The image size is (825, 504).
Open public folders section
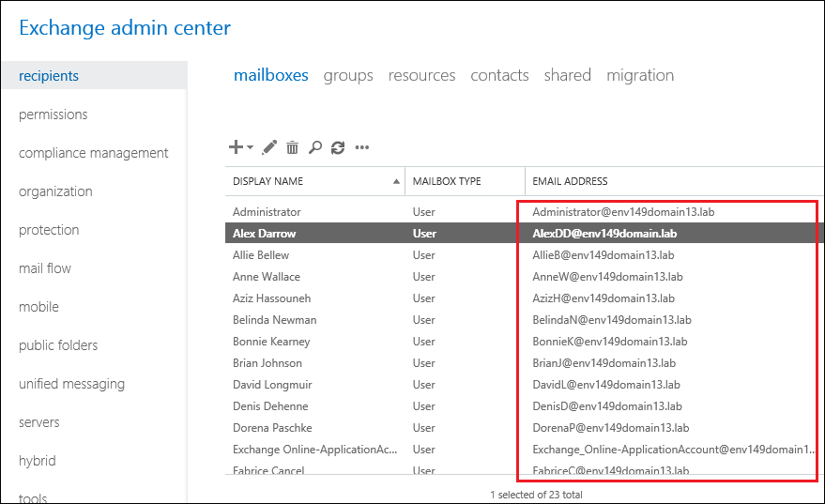point(58,345)
